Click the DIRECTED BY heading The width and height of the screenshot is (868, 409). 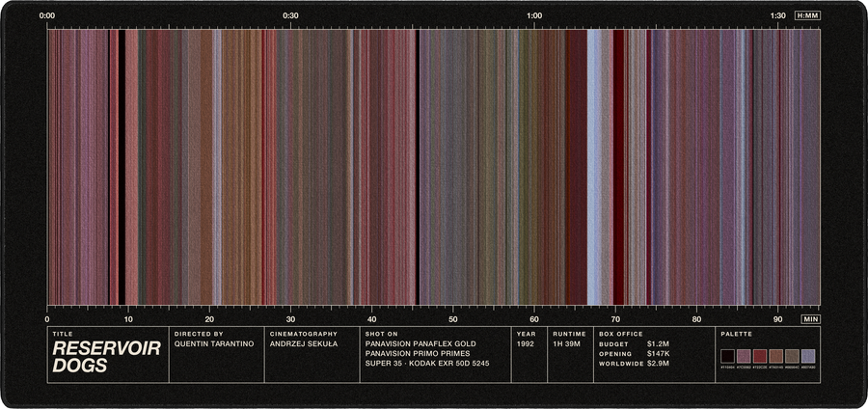[x=198, y=335]
